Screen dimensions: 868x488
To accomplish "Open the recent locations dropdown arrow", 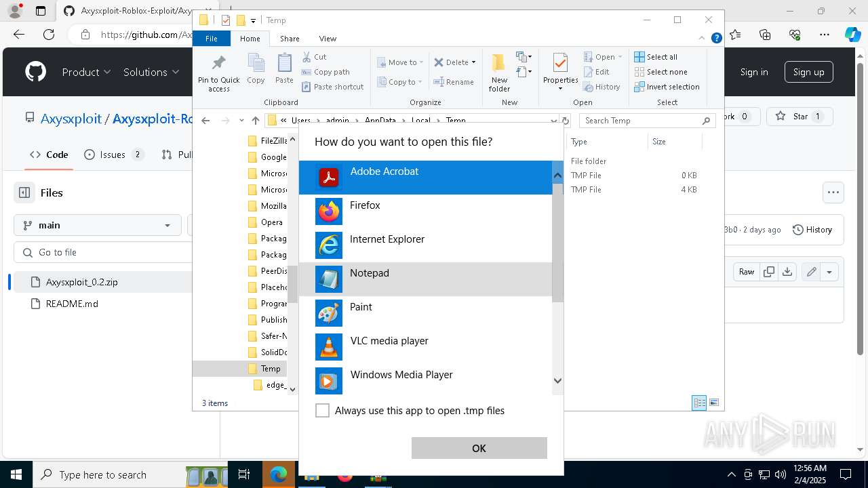I will pos(241,121).
